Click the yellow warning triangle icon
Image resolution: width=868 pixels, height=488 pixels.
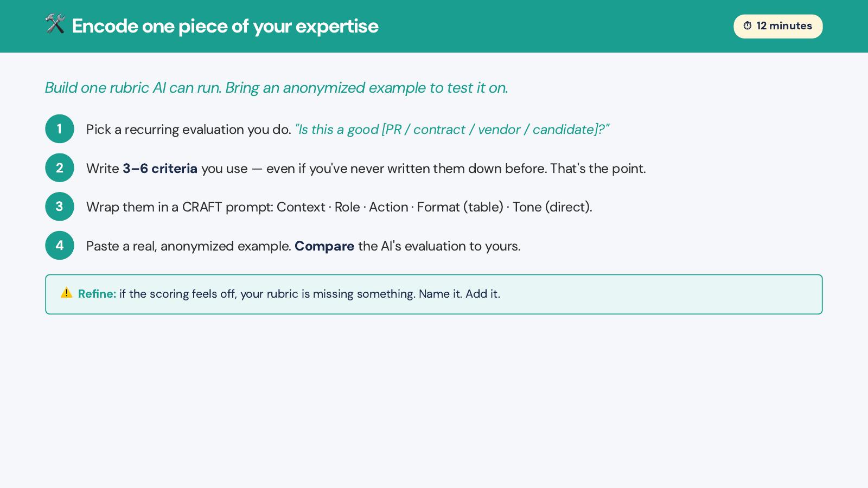(x=66, y=293)
